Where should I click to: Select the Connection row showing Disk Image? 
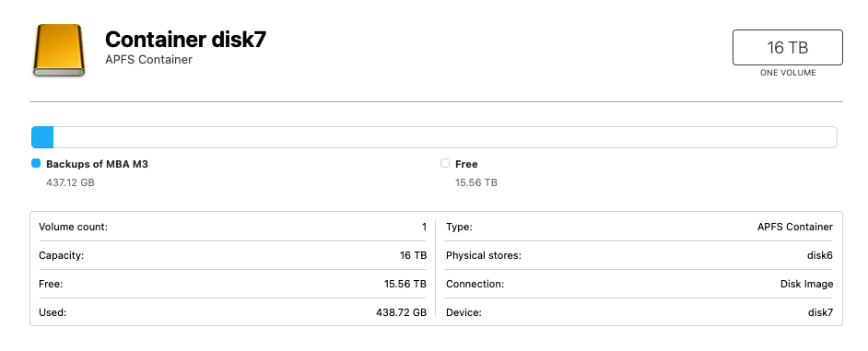639,284
